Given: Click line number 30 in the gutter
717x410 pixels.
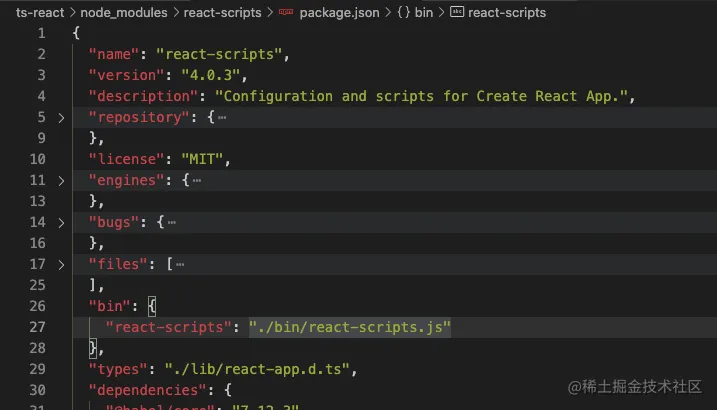Looking at the screenshot, I should tap(37, 390).
